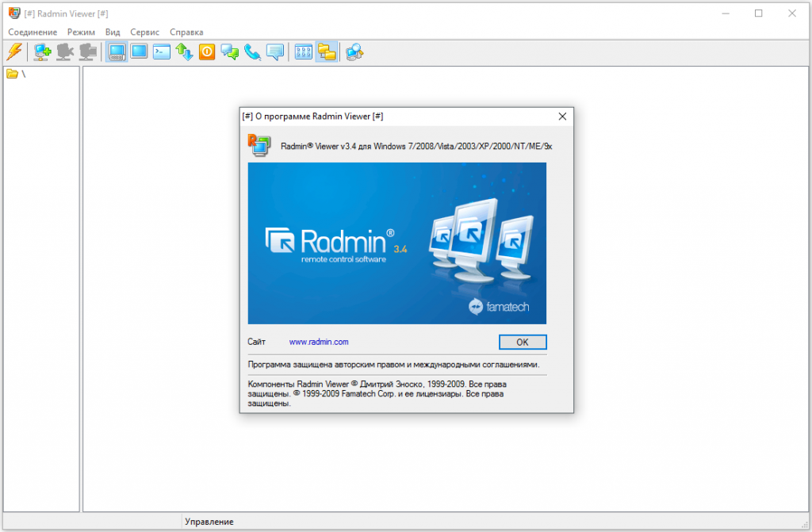Click OK in the About dialog

coord(523,342)
